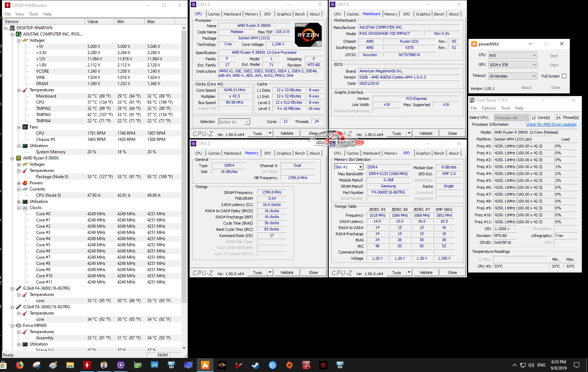Open Ryzen Master from the taskbar
The width and height of the screenshot is (588, 372).
point(222,365)
